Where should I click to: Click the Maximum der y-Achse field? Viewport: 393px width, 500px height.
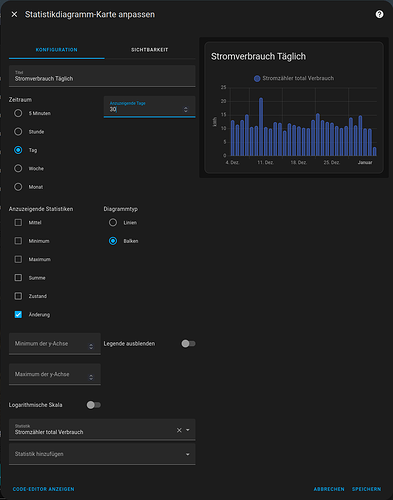(55, 374)
